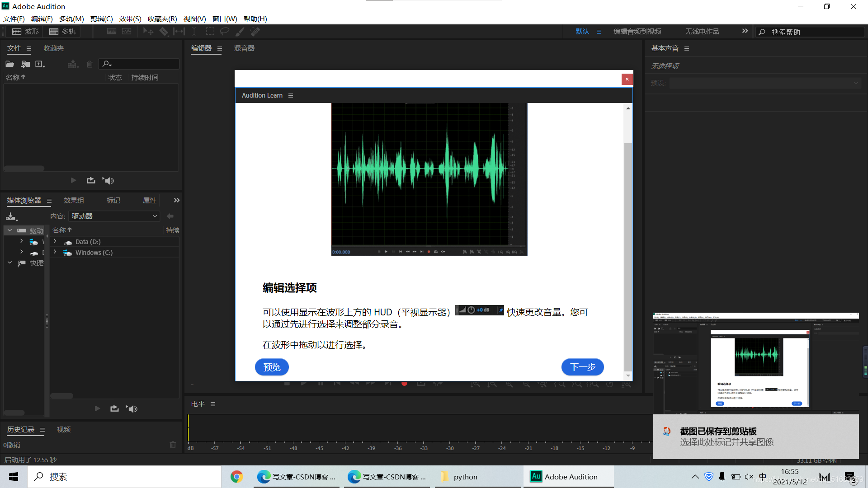Viewport: 868px width, 488px height.
Task: Select the Marquee selection tool
Action: [210, 32]
